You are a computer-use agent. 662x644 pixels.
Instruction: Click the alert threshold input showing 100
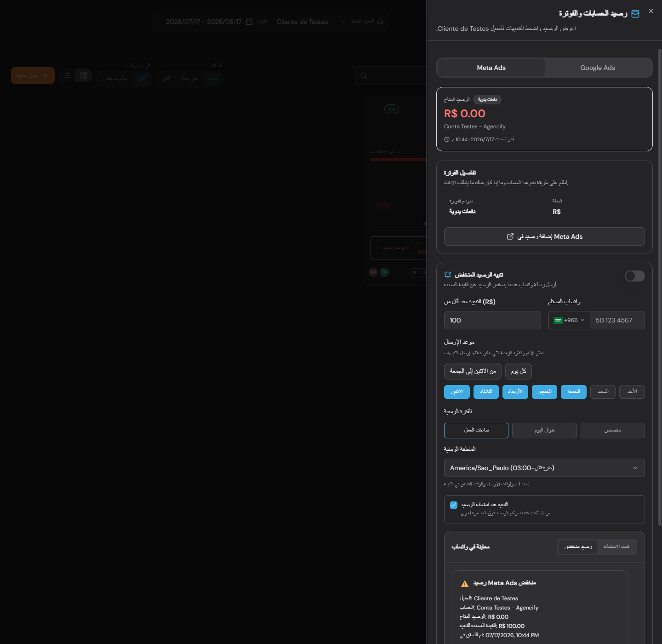492,320
